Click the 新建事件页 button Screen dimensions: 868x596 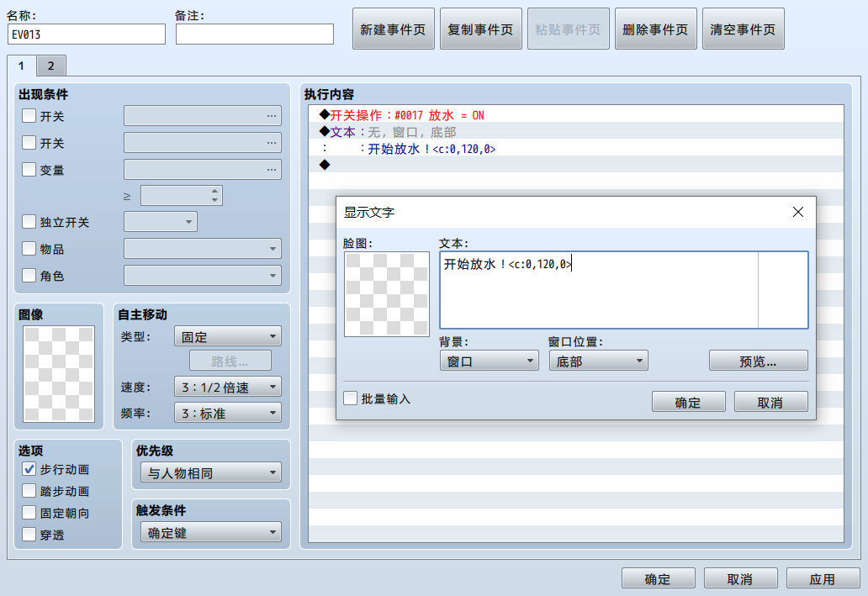coord(393,29)
